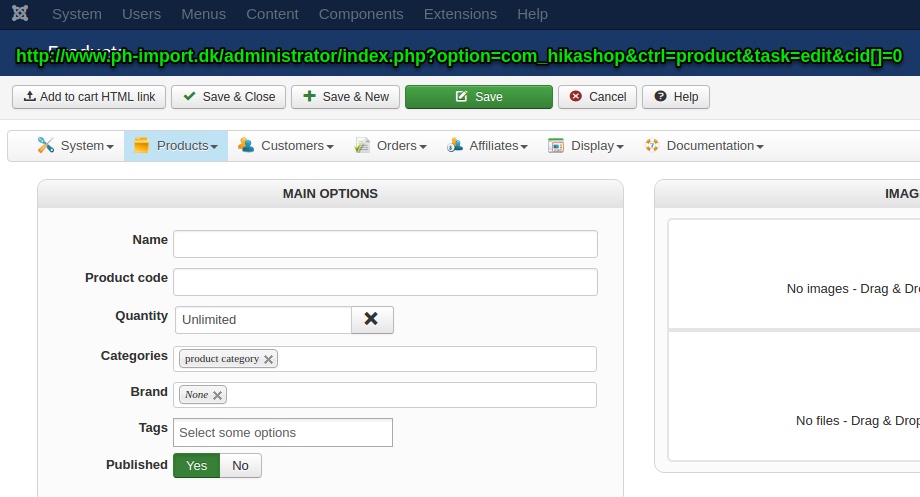Click the Joomla logo icon

pos(20,13)
